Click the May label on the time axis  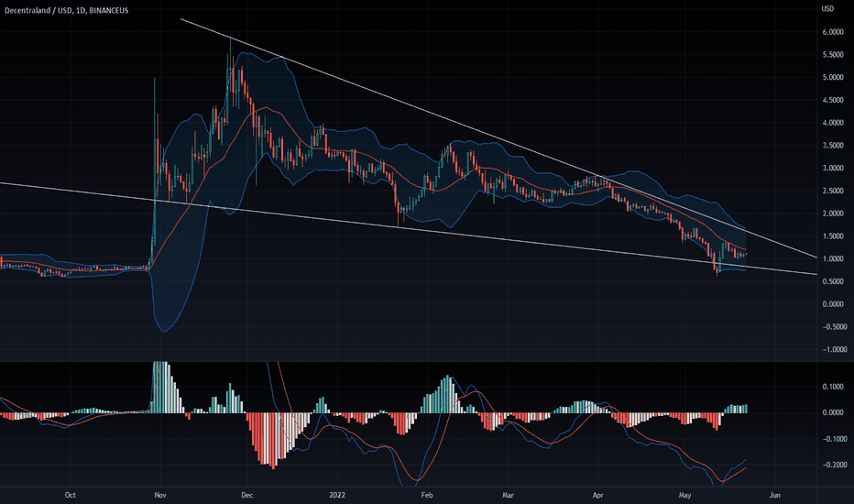684,495
